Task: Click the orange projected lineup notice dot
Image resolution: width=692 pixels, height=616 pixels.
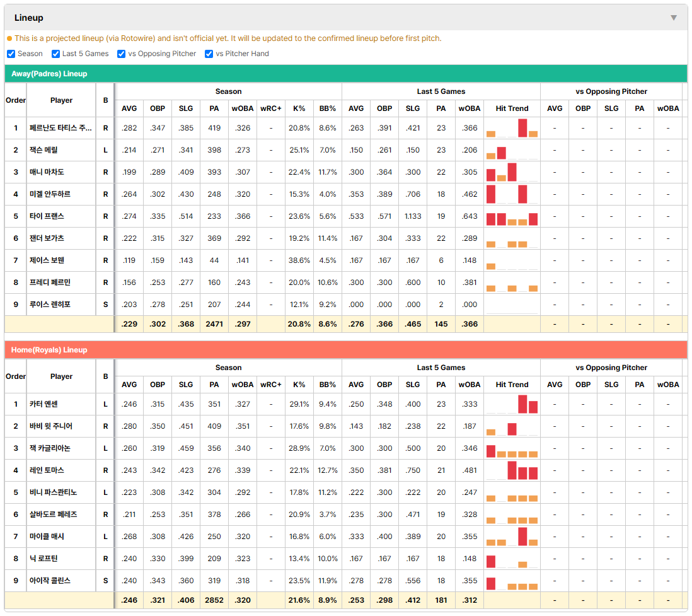Action: click(9, 38)
